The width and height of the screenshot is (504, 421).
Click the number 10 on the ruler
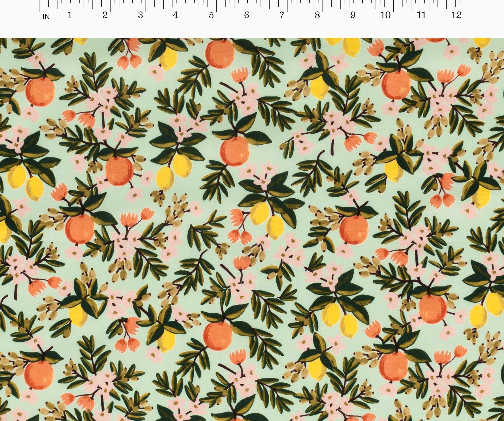(x=386, y=15)
